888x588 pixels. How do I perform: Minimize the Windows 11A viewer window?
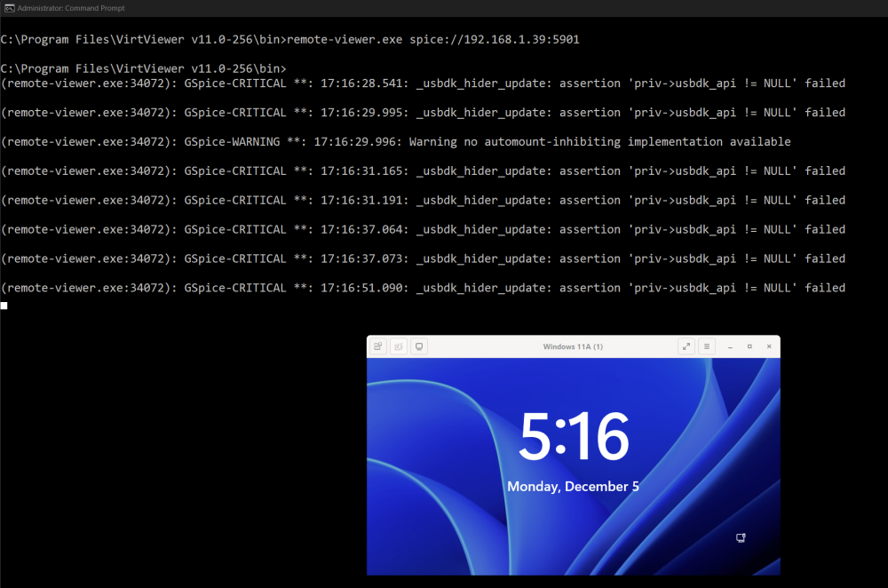(731, 346)
